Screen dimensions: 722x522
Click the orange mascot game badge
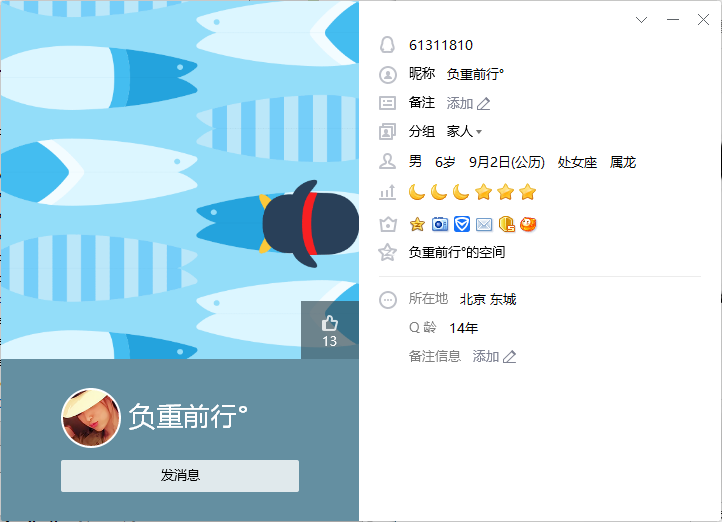528,224
